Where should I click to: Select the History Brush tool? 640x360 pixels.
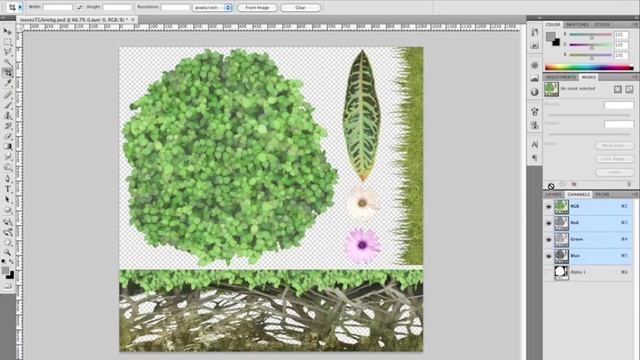pyautogui.click(x=7, y=126)
